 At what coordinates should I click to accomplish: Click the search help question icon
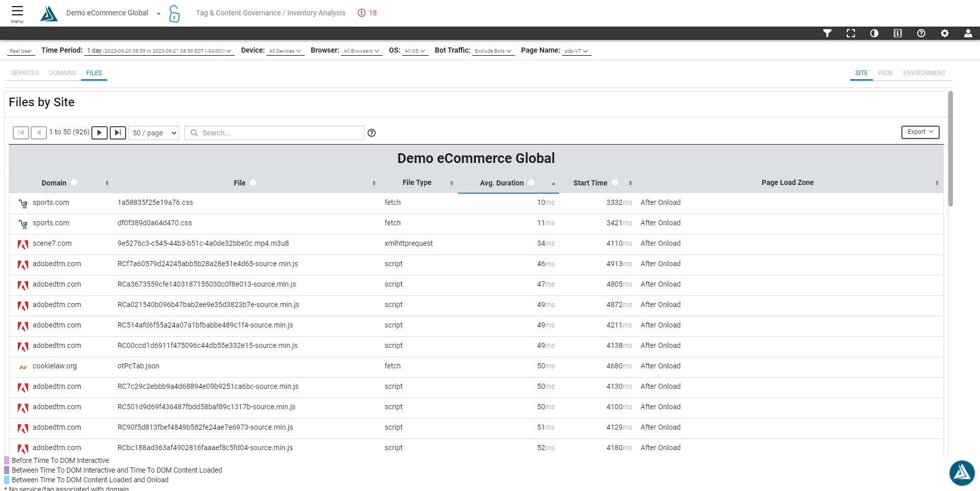pyautogui.click(x=372, y=133)
